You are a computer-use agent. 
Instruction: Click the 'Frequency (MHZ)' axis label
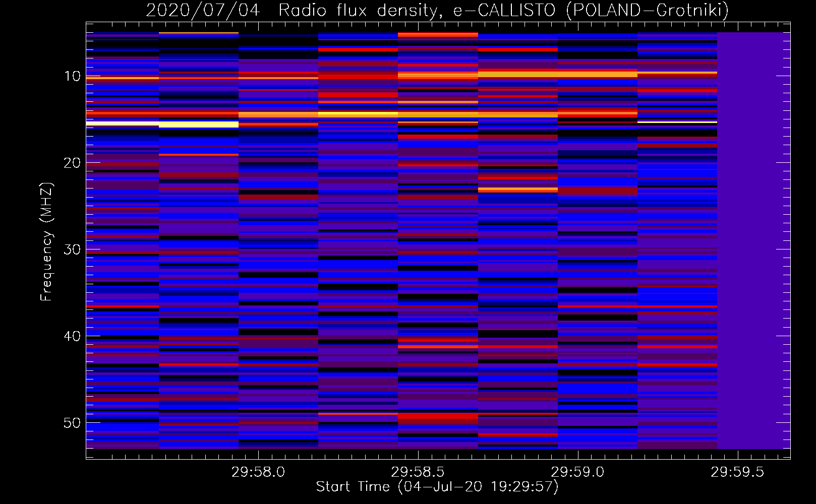pos(46,242)
